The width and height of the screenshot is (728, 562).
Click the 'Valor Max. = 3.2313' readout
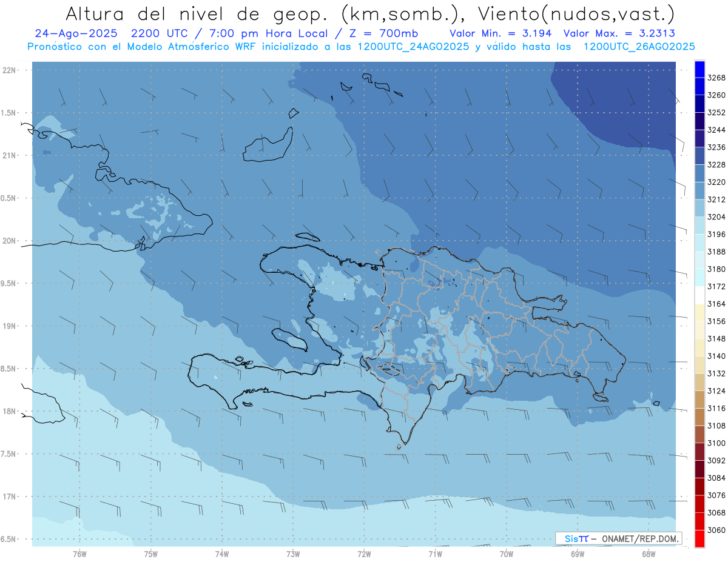619,33
